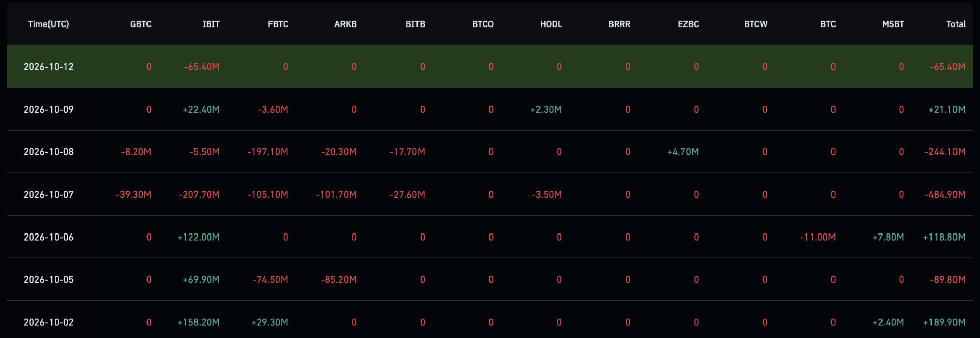This screenshot has height=338, width=980.
Task: Select the +189.90M total value
Action: pyautogui.click(x=944, y=322)
